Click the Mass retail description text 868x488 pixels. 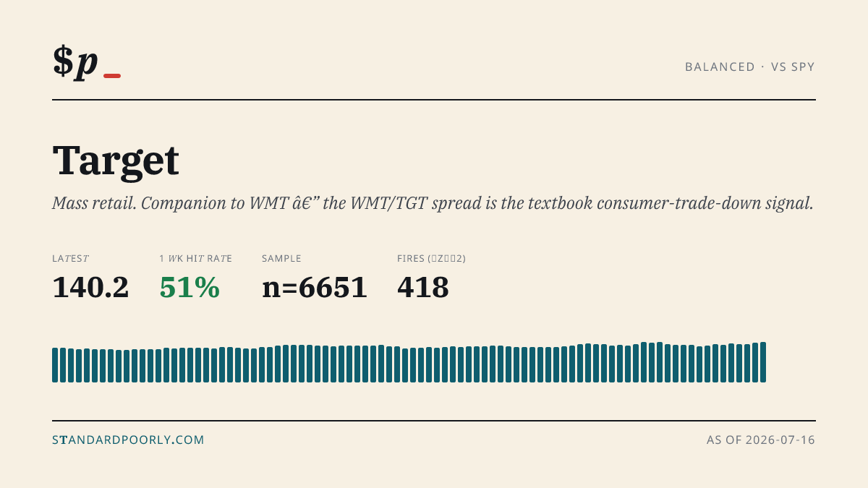433,203
